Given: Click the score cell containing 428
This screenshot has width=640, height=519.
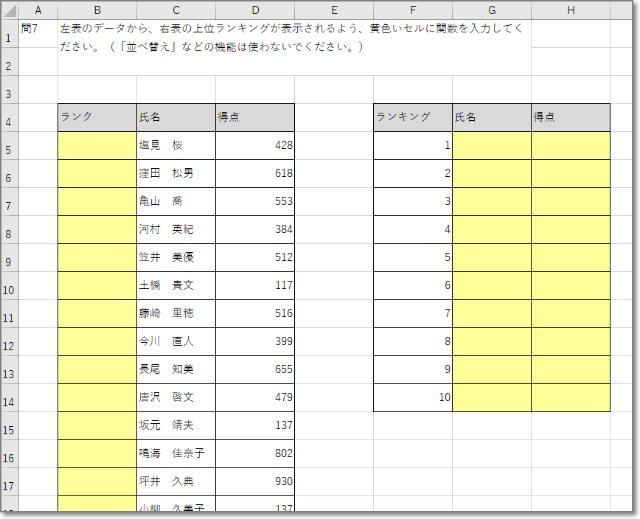Looking at the screenshot, I should (x=255, y=145).
